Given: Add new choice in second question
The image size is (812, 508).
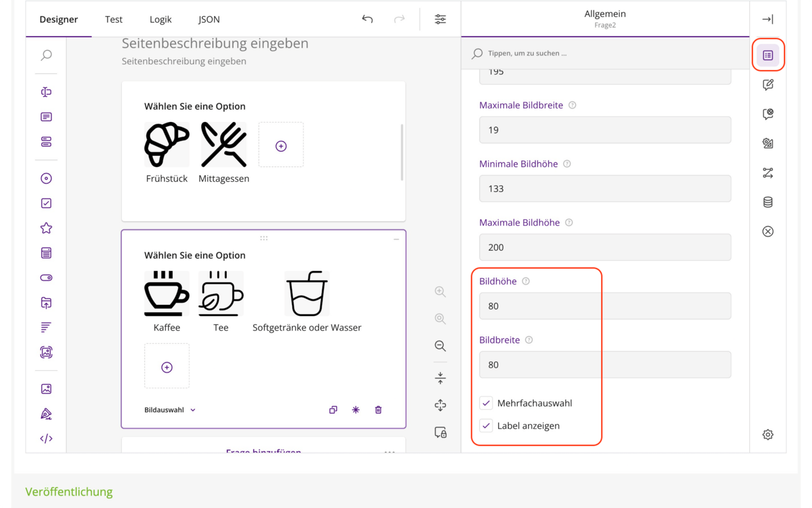Looking at the screenshot, I should [x=167, y=367].
